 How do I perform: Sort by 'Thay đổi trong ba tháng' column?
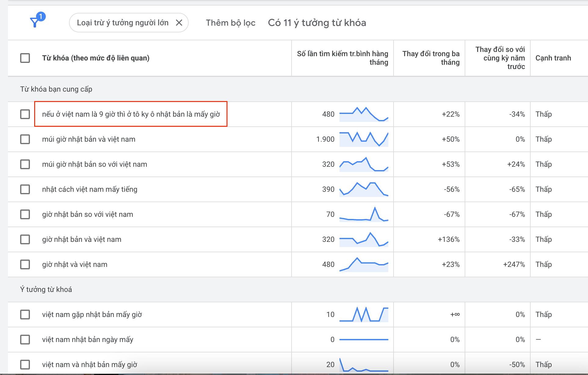click(x=431, y=58)
